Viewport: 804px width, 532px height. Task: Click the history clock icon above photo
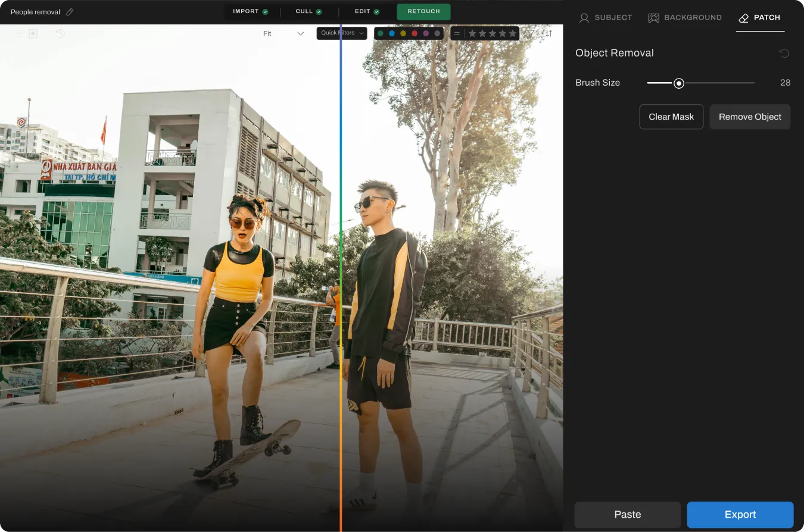pyautogui.click(x=60, y=33)
